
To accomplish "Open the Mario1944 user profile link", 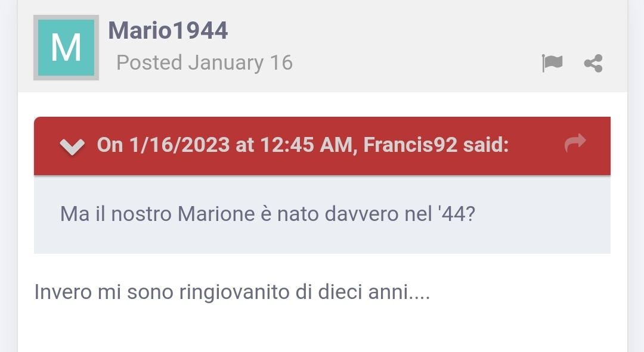I will (x=168, y=30).
